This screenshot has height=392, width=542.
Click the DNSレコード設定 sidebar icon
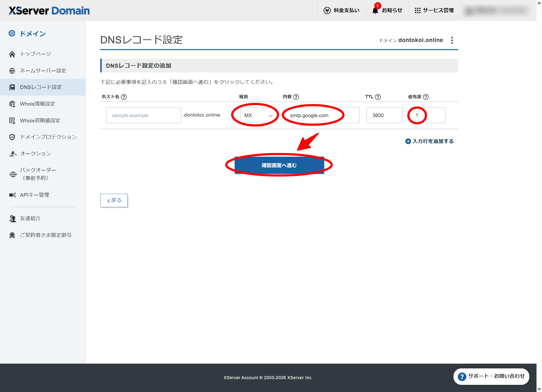coord(12,87)
